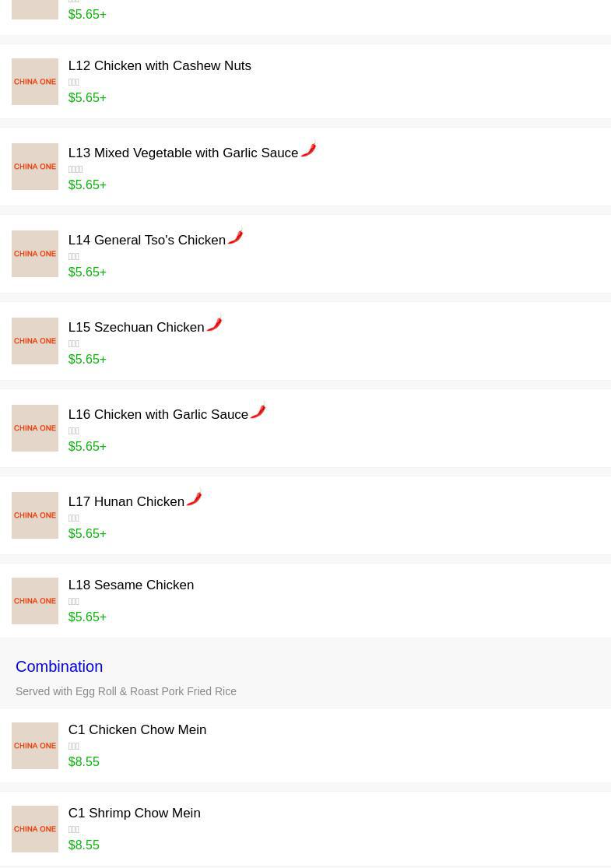Click the thumbnail for C1 Chicken Chow Mein
This screenshot has width=611, height=868.
pyautogui.click(x=35, y=746)
